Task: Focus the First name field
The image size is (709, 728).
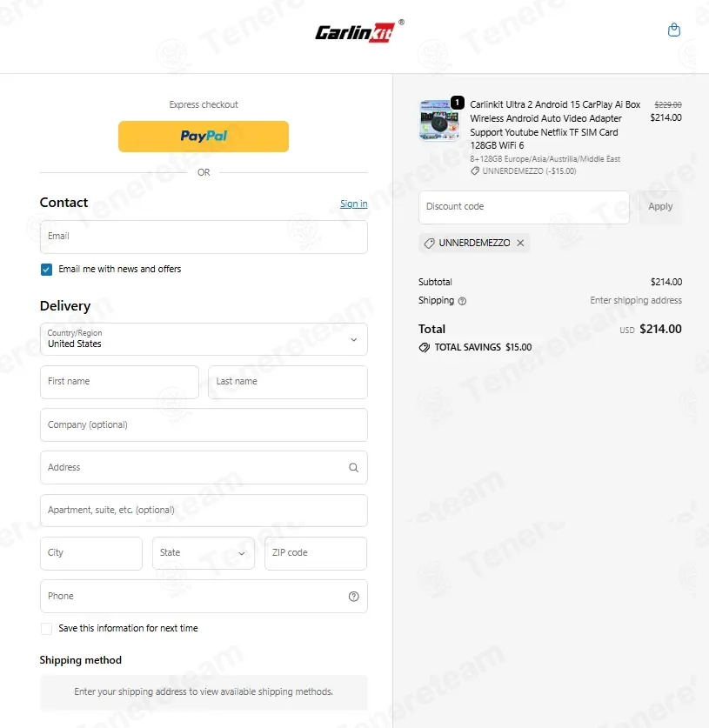Action: [119, 382]
